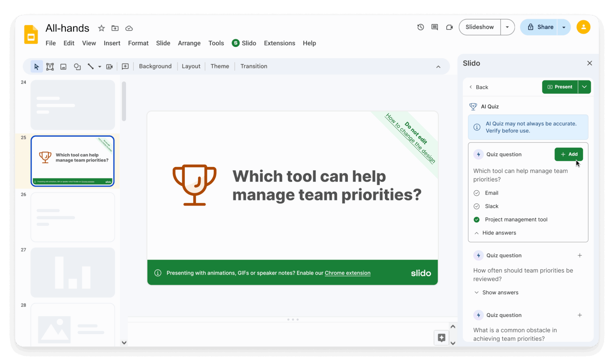Image resolution: width=614 pixels, height=364 pixels.
Task: Open the Insert image tool
Action: 63,66
